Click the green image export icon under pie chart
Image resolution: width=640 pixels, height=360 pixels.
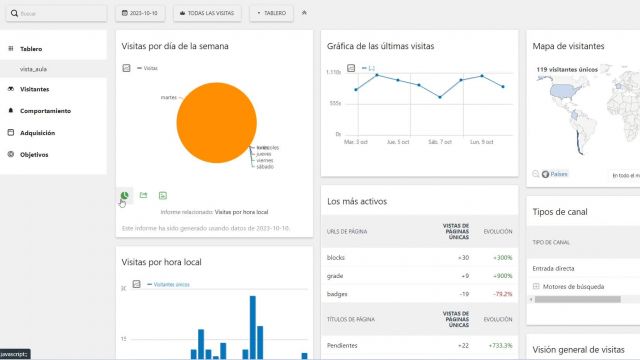163,196
